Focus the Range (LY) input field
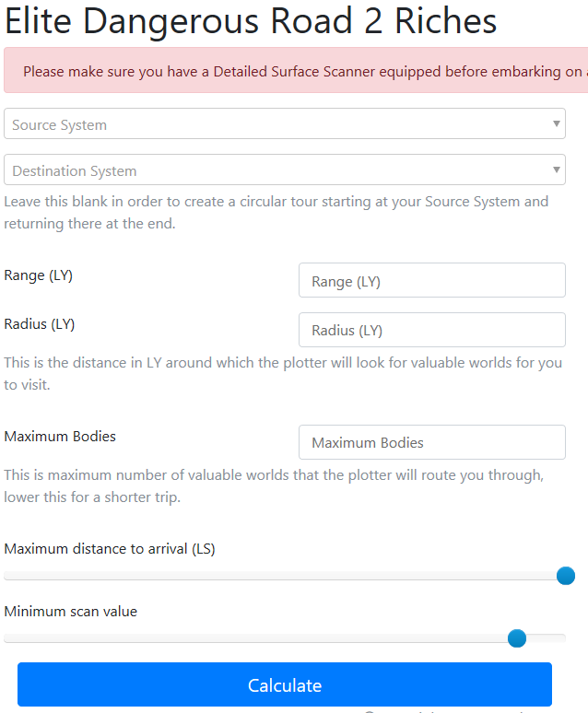 click(431, 281)
